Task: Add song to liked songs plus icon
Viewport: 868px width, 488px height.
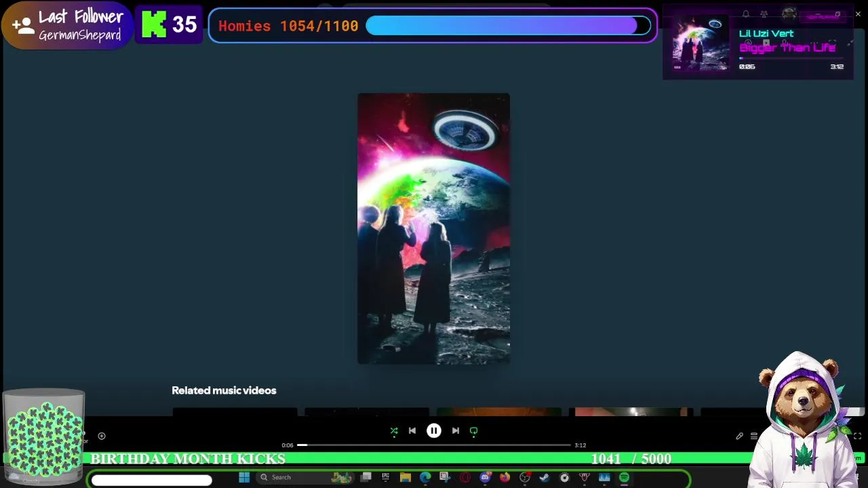Action: pyautogui.click(x=102, y=436)
